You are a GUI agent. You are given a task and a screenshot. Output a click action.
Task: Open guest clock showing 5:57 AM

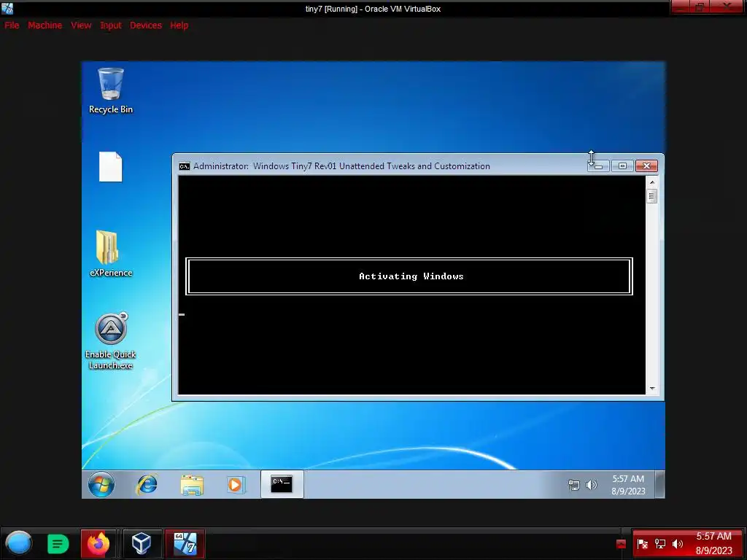(628, 485)
